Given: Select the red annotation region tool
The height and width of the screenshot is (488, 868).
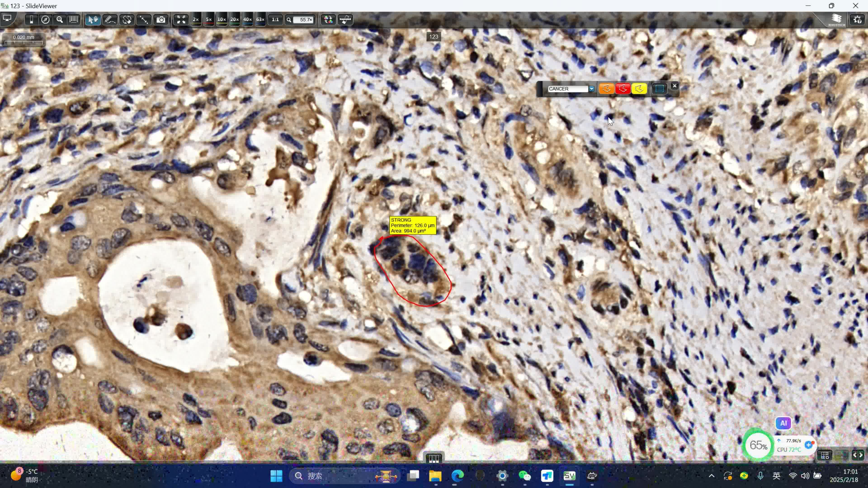Looking at the screenshot, I should coord(623,89).
